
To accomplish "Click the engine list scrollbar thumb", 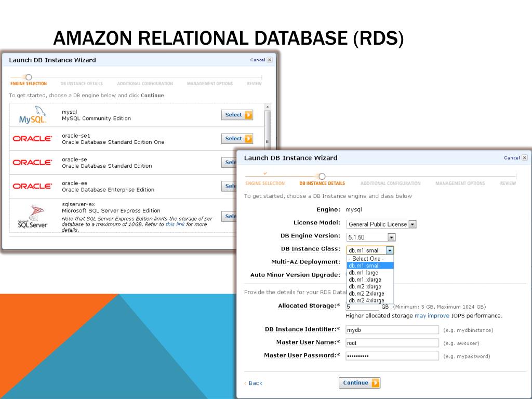I will (x=268, y=129).
